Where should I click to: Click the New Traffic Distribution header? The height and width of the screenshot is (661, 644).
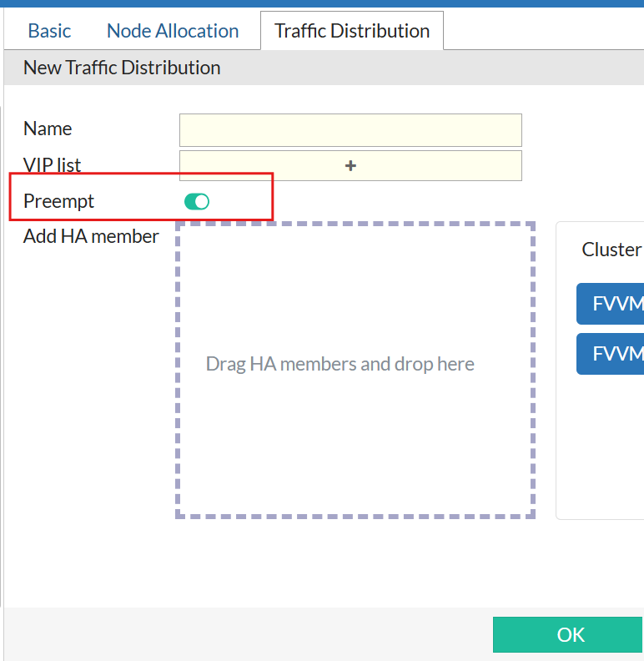pyautogui.click(x=122, y=68)
